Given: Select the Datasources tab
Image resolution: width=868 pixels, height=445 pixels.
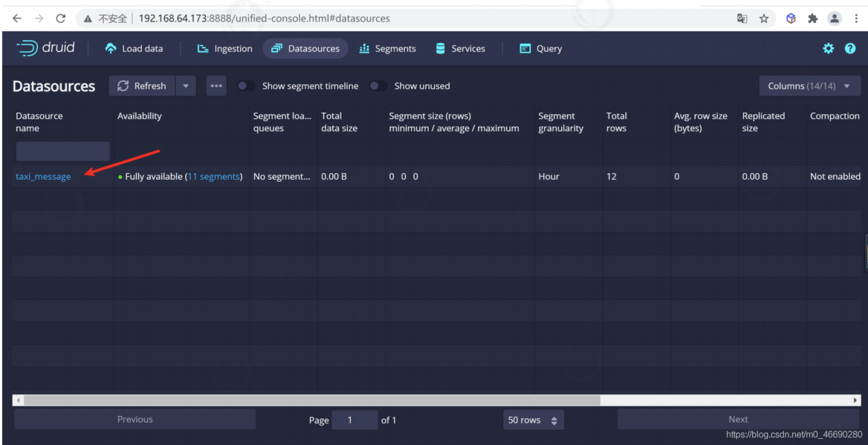Looking at the screenshot, I should coord(305,49).
